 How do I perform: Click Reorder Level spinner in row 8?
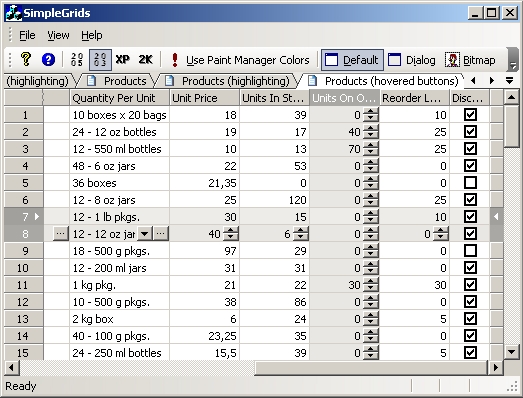(441, 234)
